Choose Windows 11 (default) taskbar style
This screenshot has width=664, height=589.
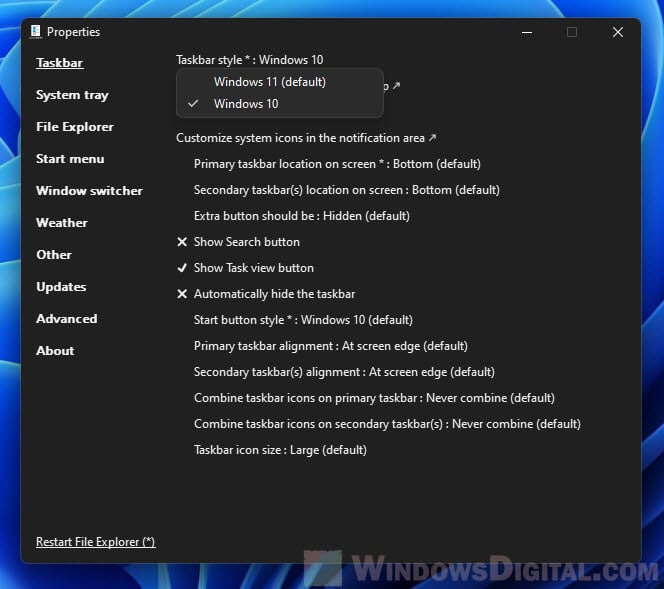click(x=280, y=82)
